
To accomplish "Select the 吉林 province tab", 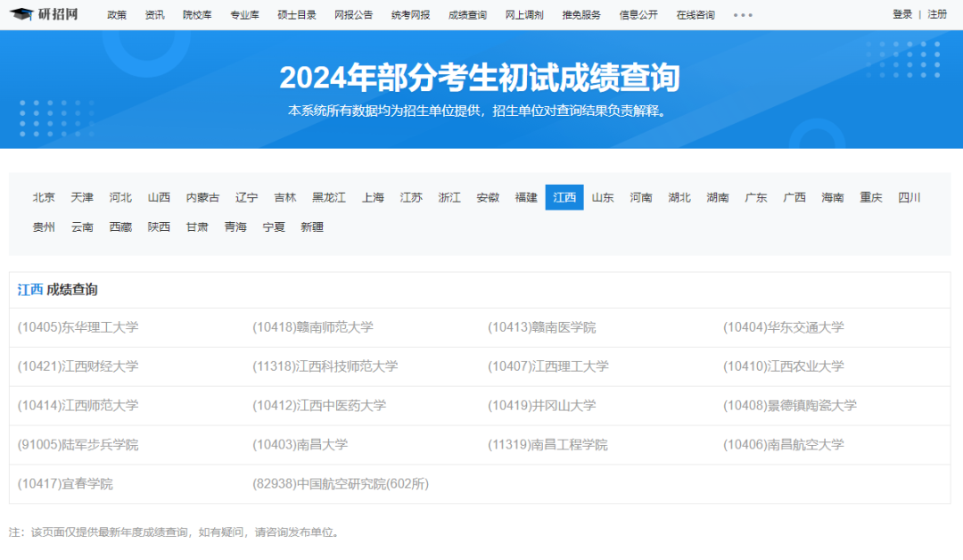I will click(x=285, y=197).
